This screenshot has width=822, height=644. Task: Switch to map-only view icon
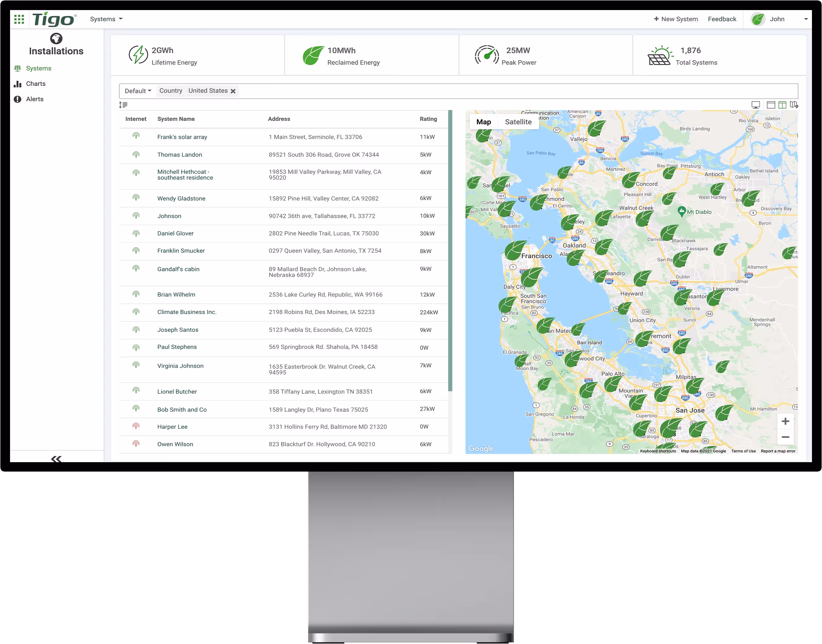click(x=794, y=105)
